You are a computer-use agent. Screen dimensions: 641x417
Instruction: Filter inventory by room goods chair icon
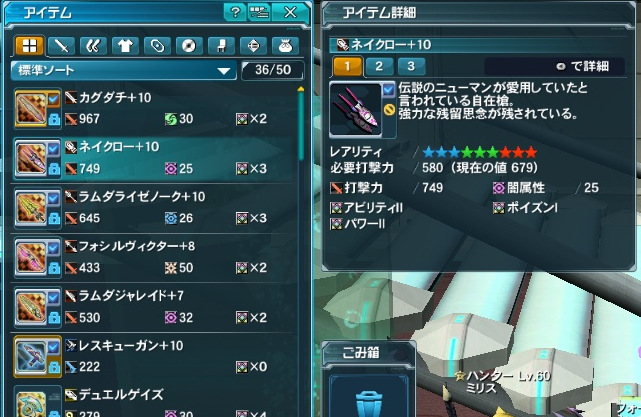pos(221,46)
